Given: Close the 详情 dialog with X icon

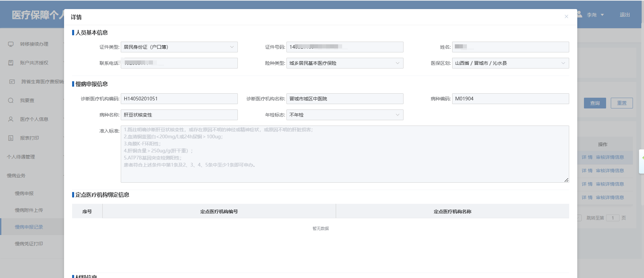Looking at the screenshot, I should coord(566,16).
